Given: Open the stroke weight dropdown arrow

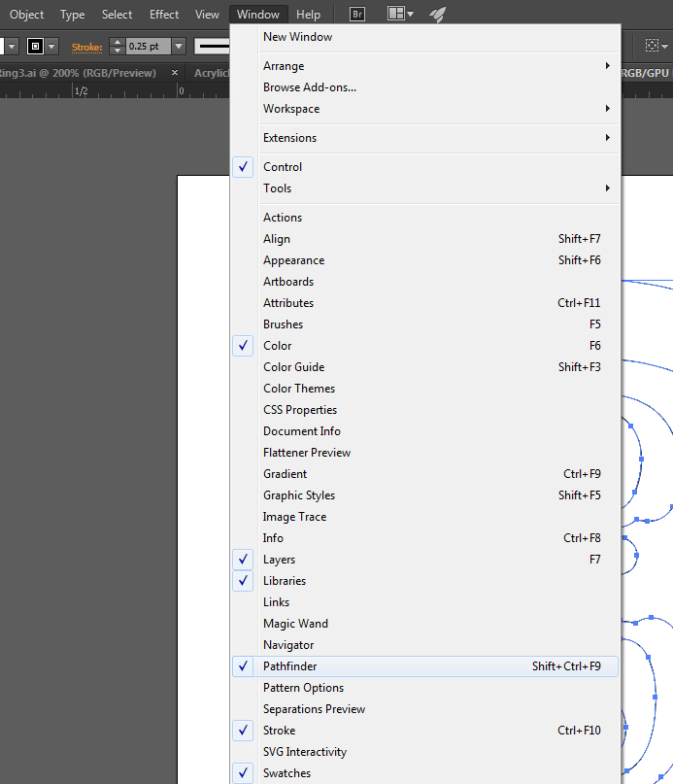Looking at the screenshot, I should coord(179,47).
